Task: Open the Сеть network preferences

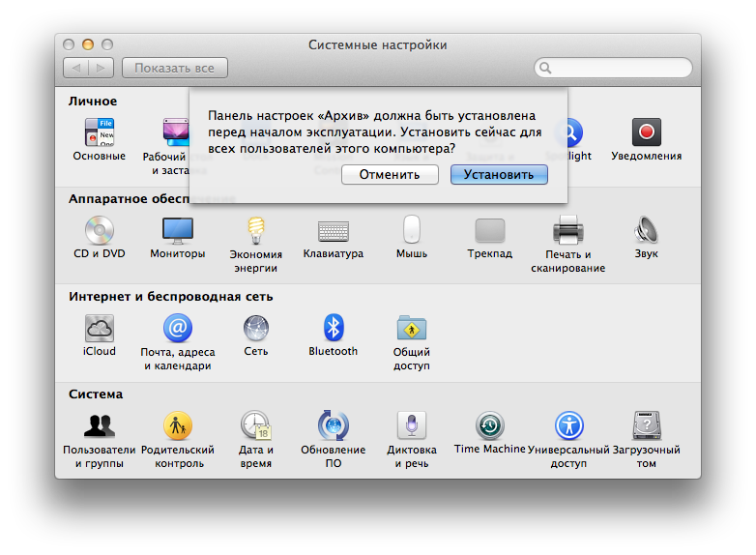Action: 255,329
